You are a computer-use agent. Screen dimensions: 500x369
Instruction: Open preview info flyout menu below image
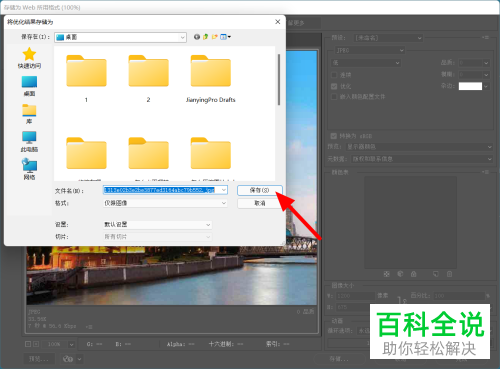[89, 327]
